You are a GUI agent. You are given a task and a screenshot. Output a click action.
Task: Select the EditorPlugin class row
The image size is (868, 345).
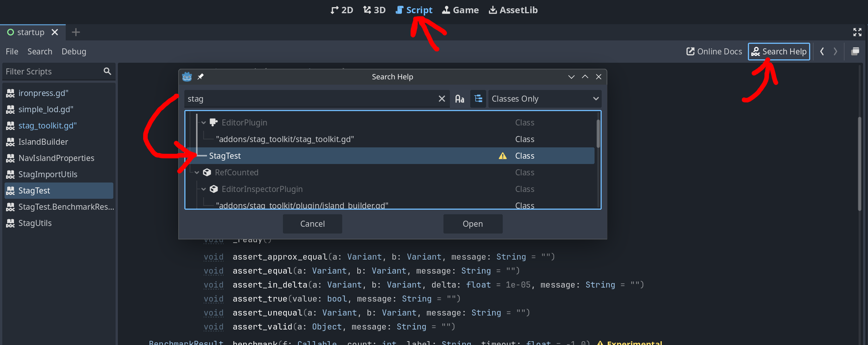point(391,122)
